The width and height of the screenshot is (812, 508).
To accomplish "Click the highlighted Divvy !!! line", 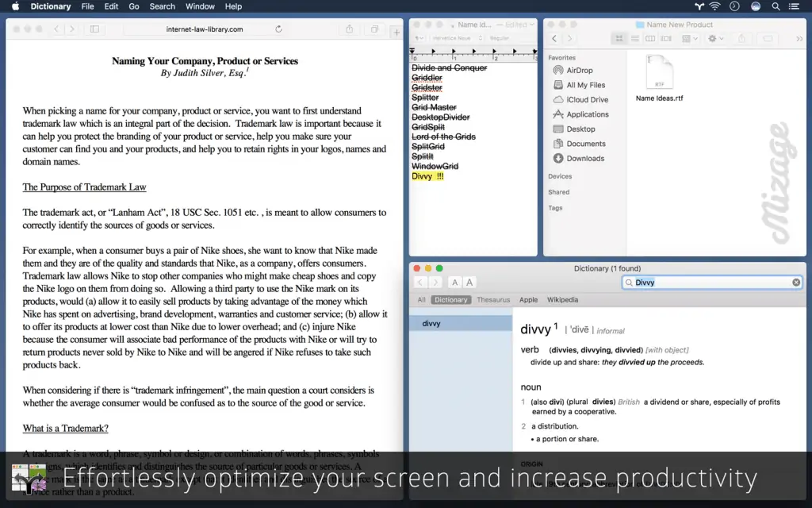I will tap(427, 176).
